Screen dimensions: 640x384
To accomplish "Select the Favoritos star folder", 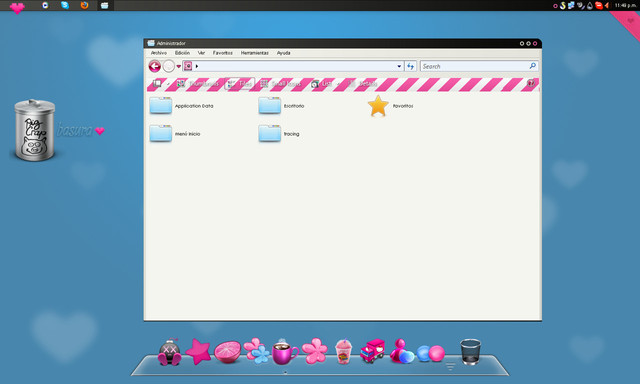I will click(x=390, y=106).
